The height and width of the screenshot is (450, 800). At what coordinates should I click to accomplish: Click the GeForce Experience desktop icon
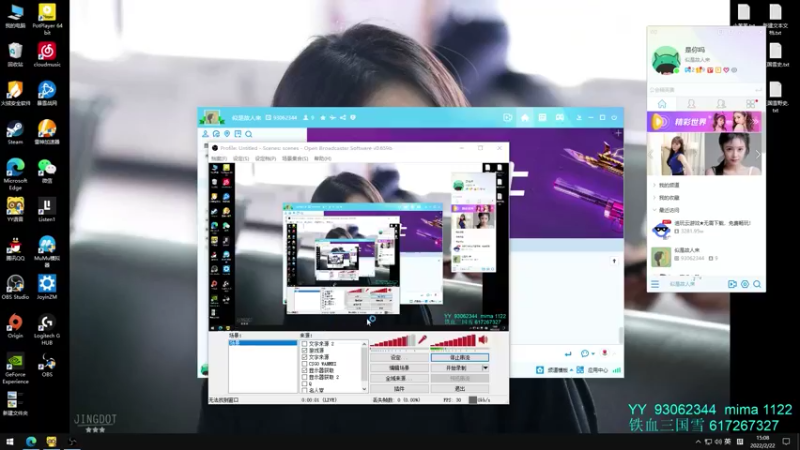(x=15, y=368)
